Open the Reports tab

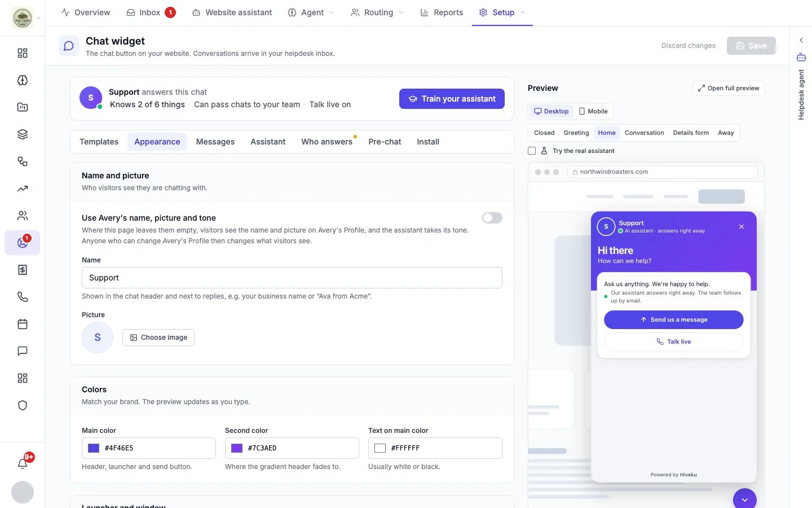[442, 12]
